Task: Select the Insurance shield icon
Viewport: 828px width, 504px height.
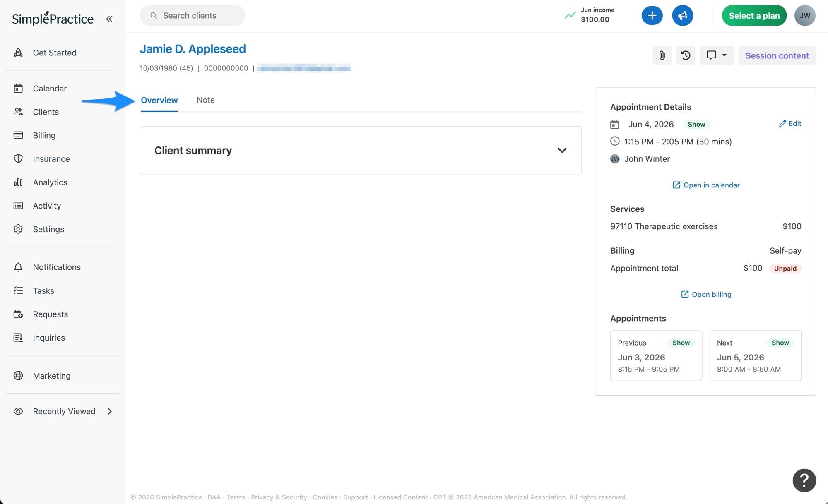Action: coord(18,158)
